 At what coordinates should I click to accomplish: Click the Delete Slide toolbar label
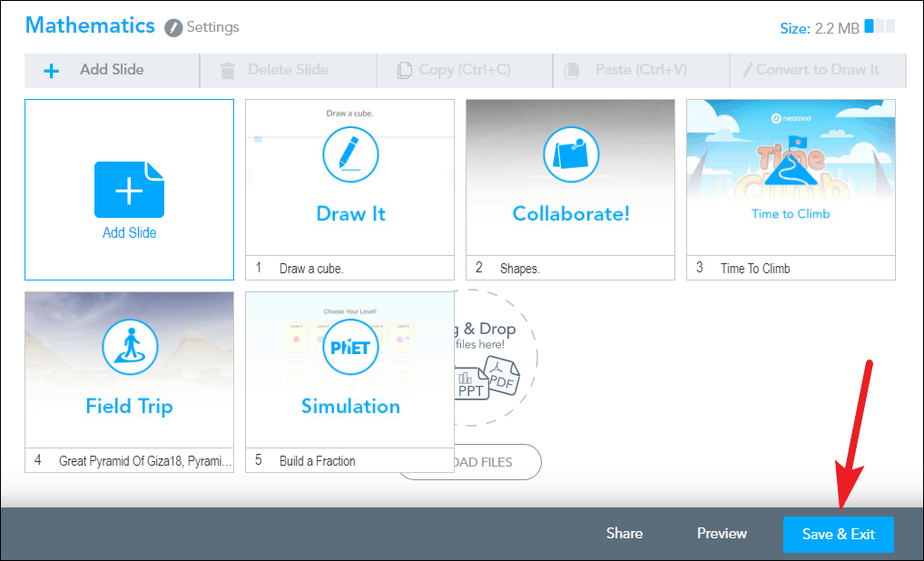pyautogui.click(x=288, y=70)
